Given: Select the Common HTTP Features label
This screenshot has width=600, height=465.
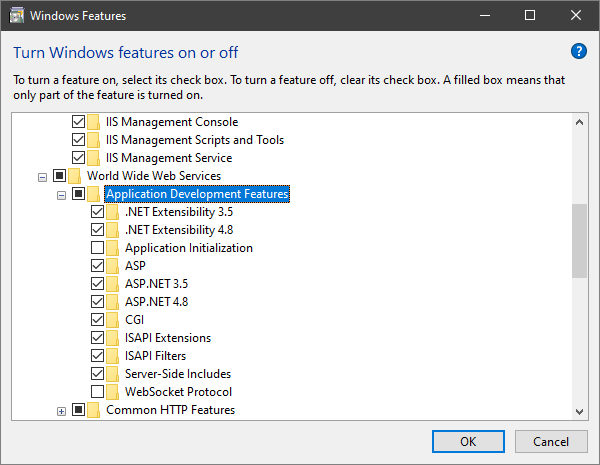Looking at the screenshot, I should point(170,410).
